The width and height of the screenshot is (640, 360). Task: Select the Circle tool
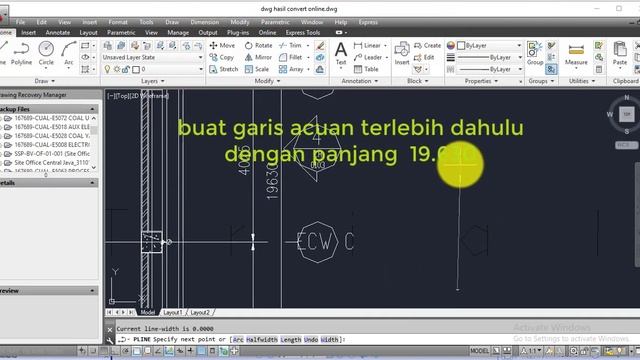(46, 53)
